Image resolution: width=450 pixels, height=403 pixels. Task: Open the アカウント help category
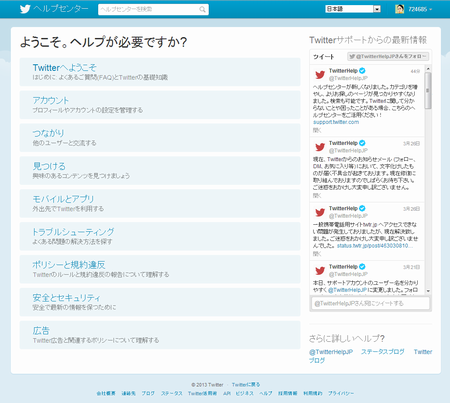point(160,105)
